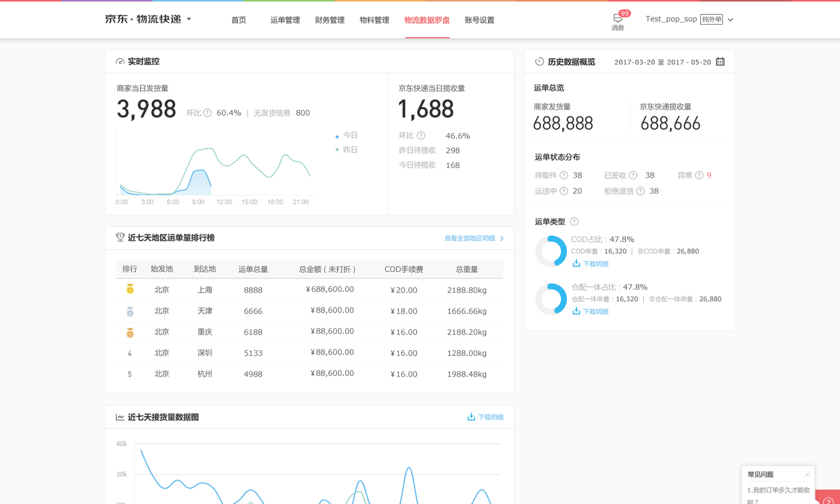Open 财务管理 menu
The image size is (840, 504).
tap(330, 20)
